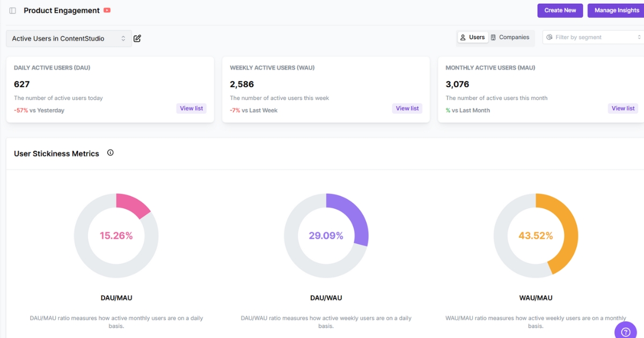Image resolution: width=644 pixels, height=338 pixels.
Task: Click the building icon next to Companies
Action: [493, 38]
